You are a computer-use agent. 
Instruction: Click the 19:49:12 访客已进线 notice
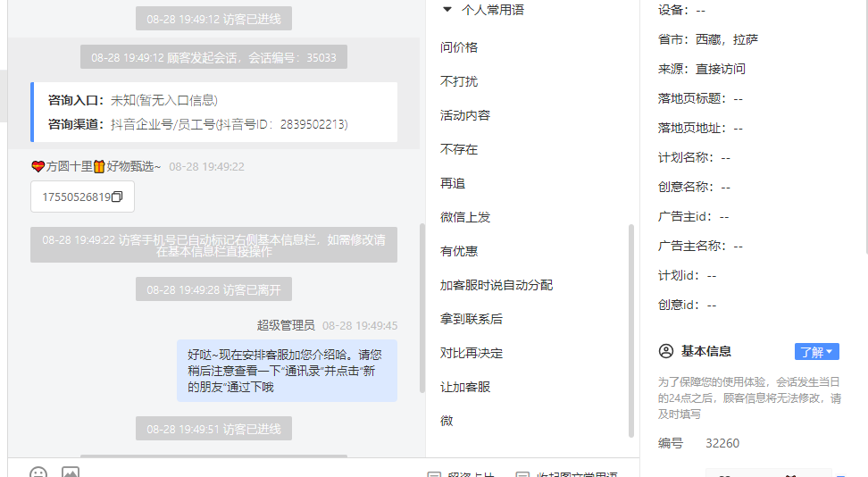coord(213,19)
